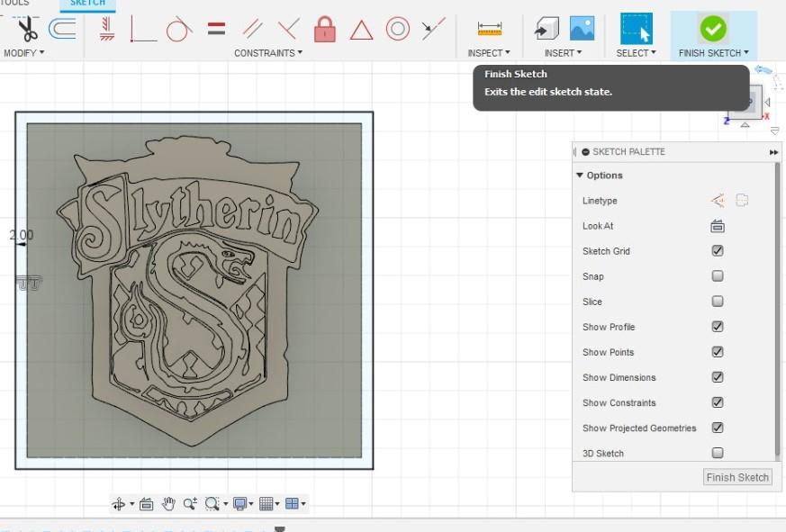Uncheck Show Profile
The width and height of the screenshot is (786, 532).
[718, 327]
